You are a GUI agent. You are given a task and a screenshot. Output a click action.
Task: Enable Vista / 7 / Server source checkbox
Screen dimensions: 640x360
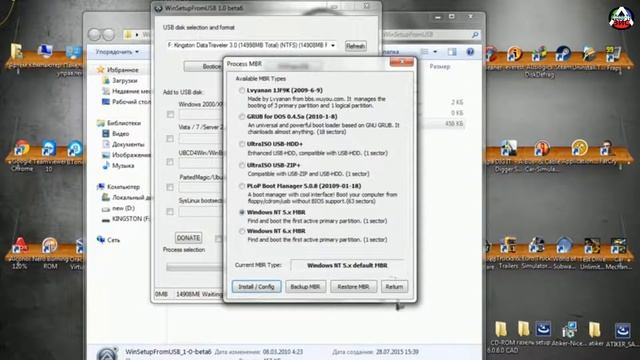tap(170, 139)
